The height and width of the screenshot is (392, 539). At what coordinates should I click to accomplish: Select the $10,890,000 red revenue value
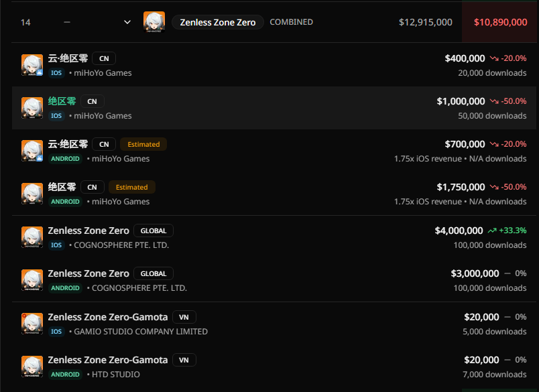pos(501,22)
